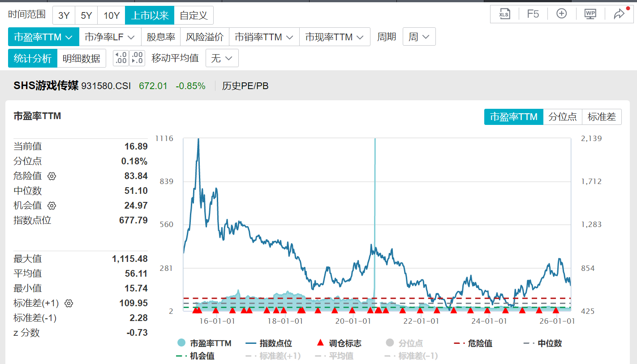Image resolution: width=637 pixels, height=364 pixels.
Task: Open the WP report icon
Action: (x=590, y=13)
